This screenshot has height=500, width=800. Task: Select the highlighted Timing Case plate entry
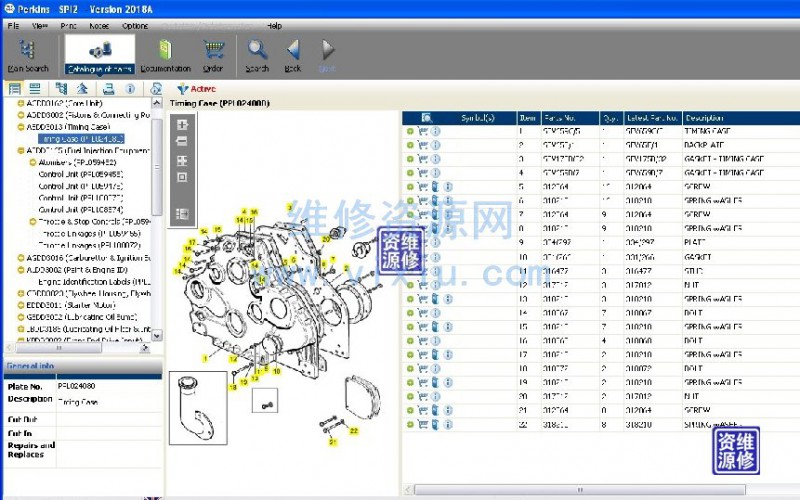coord(81,139)
